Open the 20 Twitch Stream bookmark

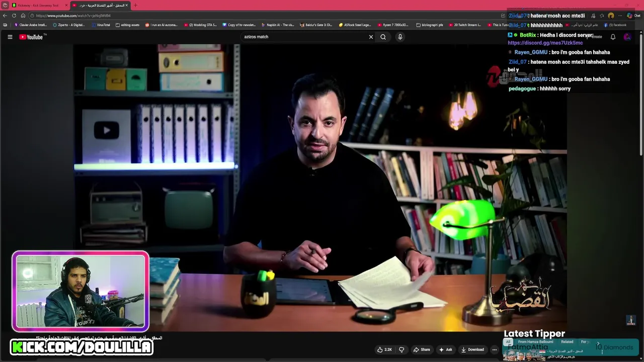[465, 25]
